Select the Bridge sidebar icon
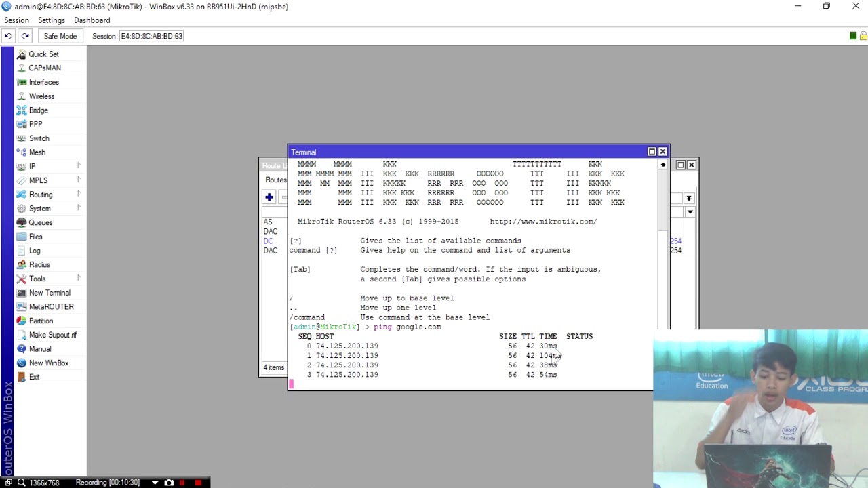 point(21,110)
